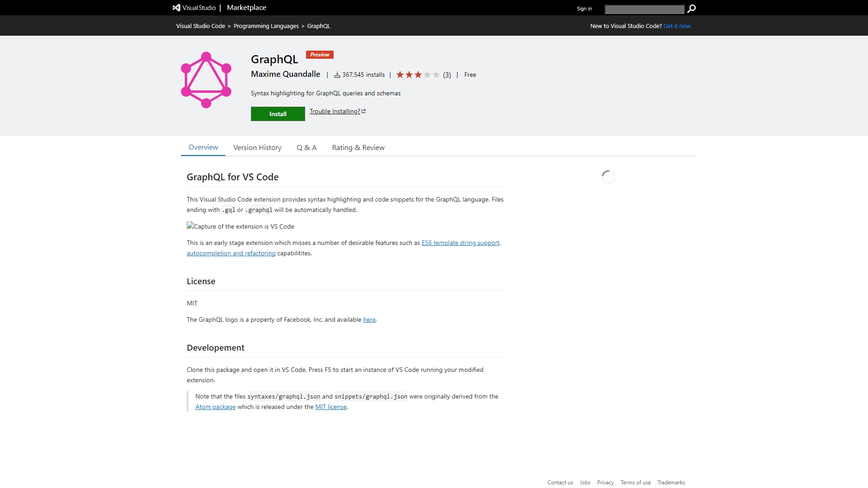The width and height of the screenshot is (868, 488).
Task: Click the pink GraphQL extension logo
Action: click(206, 80)
